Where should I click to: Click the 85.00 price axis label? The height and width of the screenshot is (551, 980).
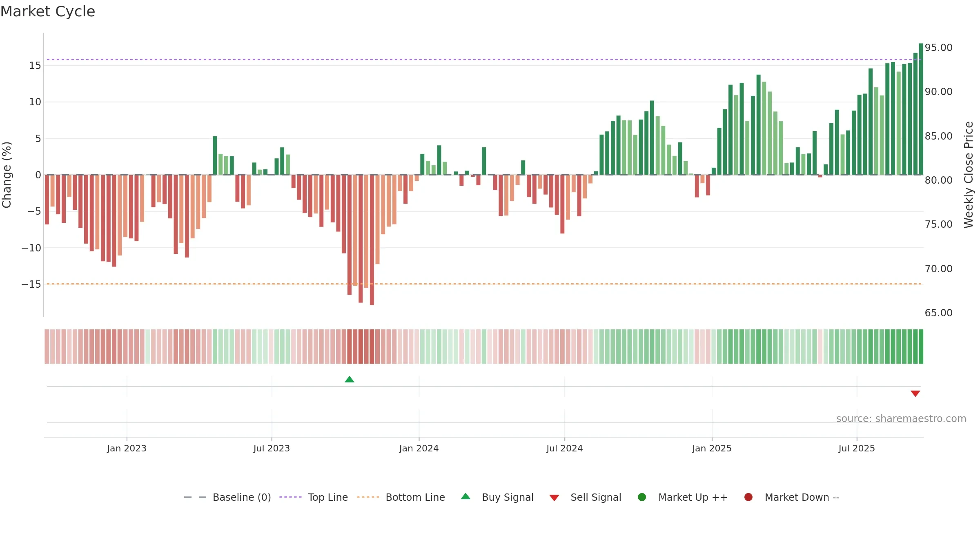(939, 136)
